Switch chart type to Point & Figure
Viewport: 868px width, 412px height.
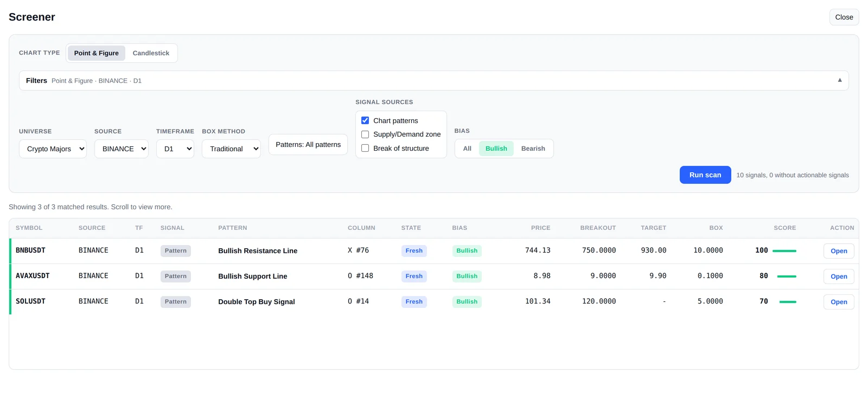click(97, 53)
